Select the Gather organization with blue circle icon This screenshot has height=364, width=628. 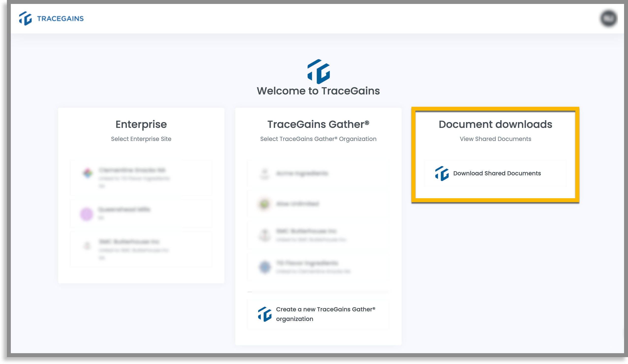tap(318, 267)
